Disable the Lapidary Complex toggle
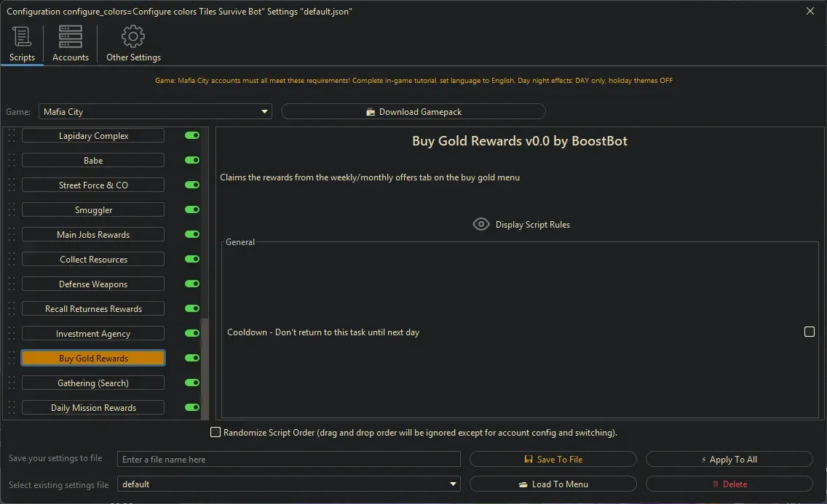Viewport: 827px width, 504px height. point(191,135)
